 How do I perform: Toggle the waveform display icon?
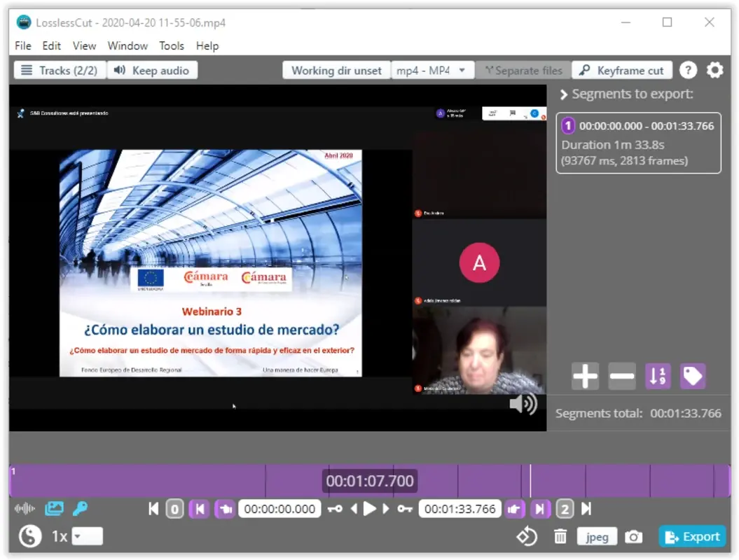coord(25,509)
